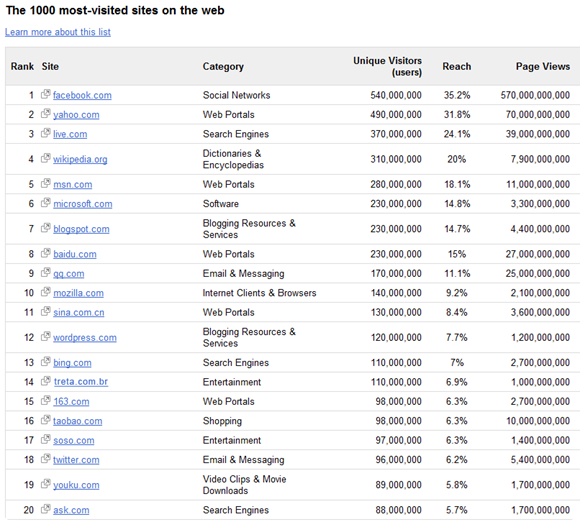
Task: Click the external-link icon beside bing.com
Action: (45, 362)
